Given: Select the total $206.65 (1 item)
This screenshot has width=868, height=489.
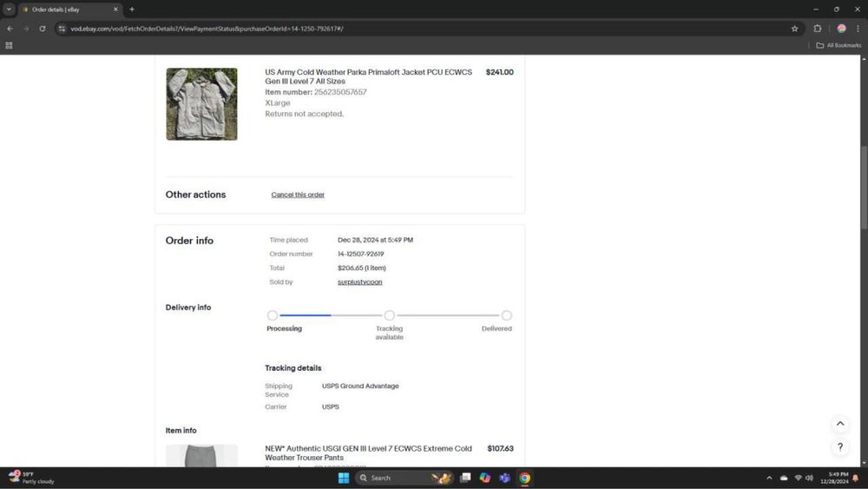Looking at the screenshot, I should pyautogui.click(x=361, y=268).
